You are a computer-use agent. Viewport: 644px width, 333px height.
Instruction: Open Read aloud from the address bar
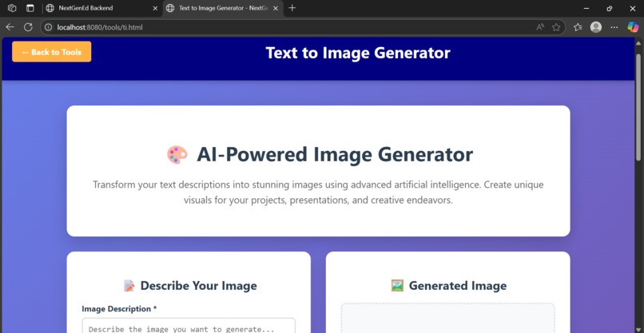point(540,27)
